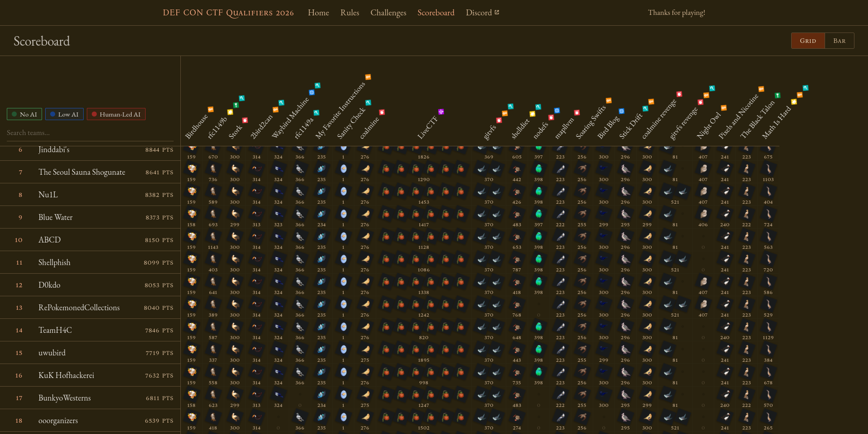Click the coalmine canary icon in Shellphish's row
The width and height of the screenshot is (868, 434).
click(365, 259)
